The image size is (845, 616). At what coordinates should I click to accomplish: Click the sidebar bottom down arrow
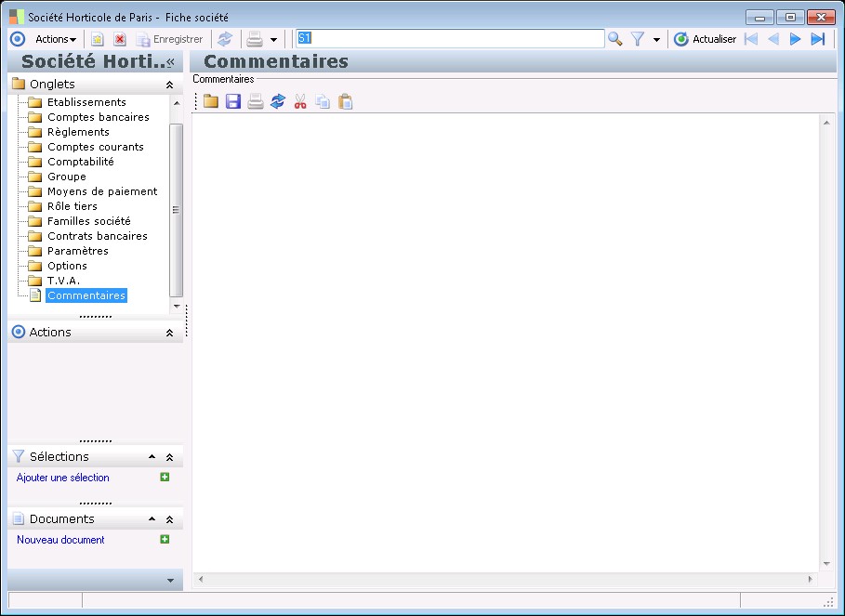(x=170, y=581)
